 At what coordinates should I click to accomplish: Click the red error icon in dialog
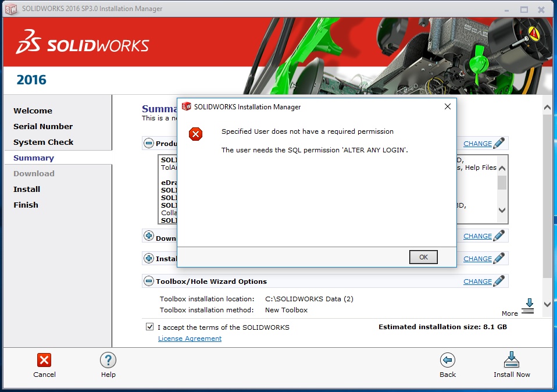(195, 134)
